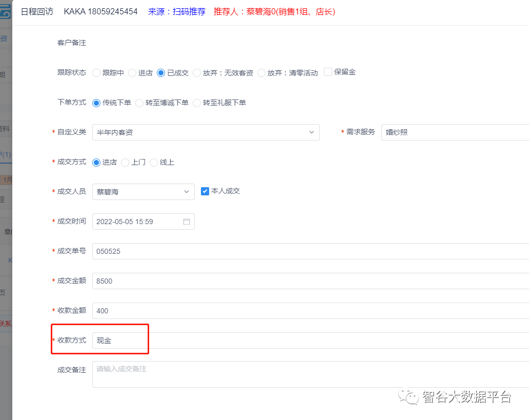Select 转至礼服下单 order method
The width and height of the screenshot is (529, 420).
(197, 103)
